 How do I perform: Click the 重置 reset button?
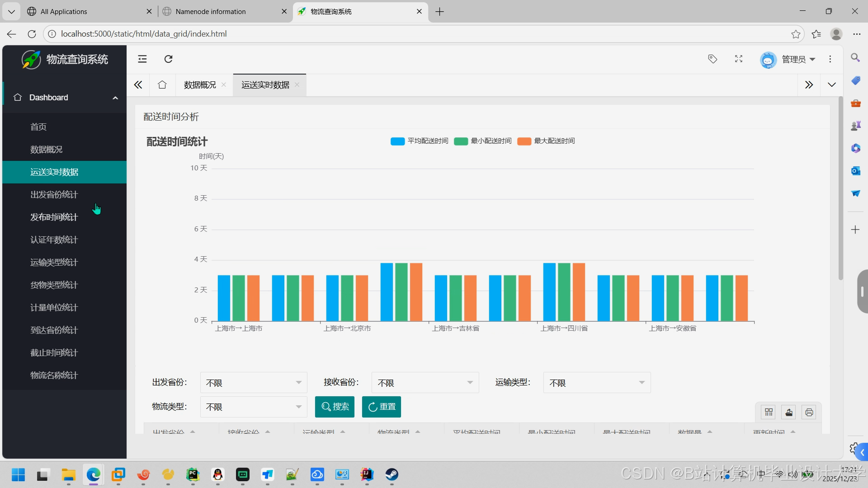(x=381, y=407)
